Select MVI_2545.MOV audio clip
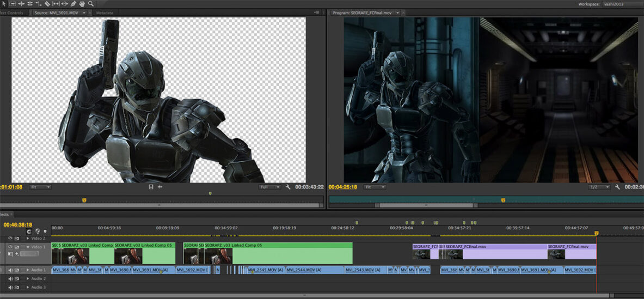This screenshot has width=644, height=299. [265, 270]
